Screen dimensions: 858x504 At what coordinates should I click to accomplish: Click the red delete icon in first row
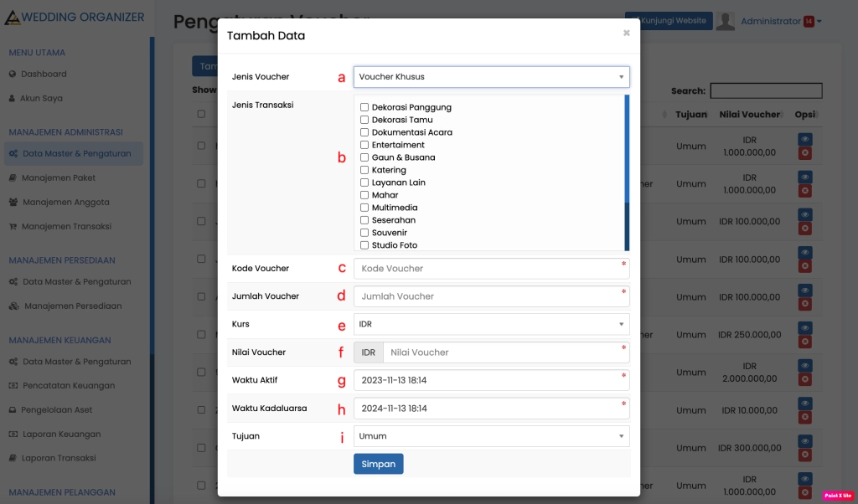[x=805, y=153]
